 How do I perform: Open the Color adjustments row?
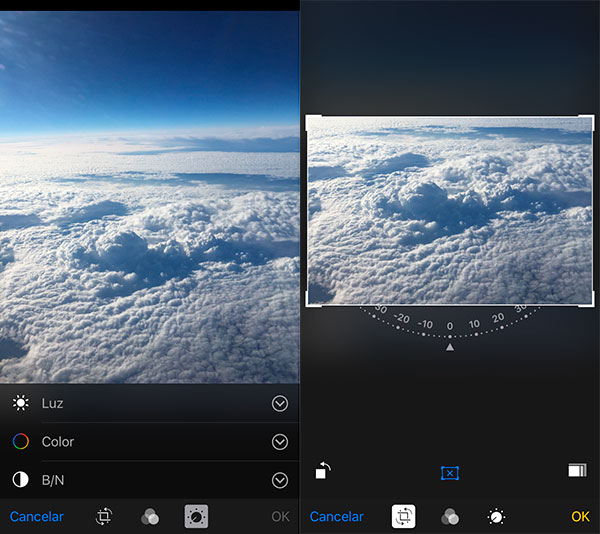pyautogui.click(x=150, y=442)
